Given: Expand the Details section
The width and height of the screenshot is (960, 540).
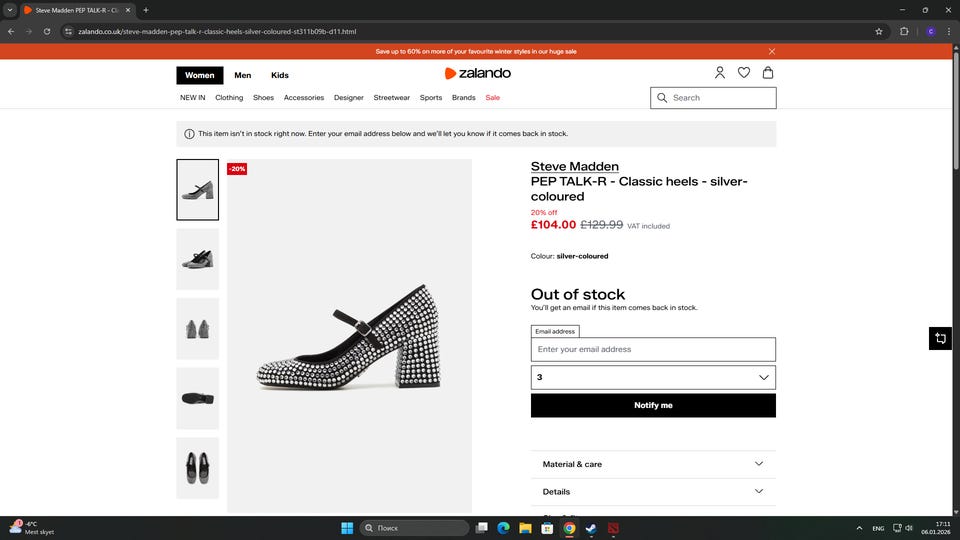Looking at the screenshot, I should click(x=653, y=492).
